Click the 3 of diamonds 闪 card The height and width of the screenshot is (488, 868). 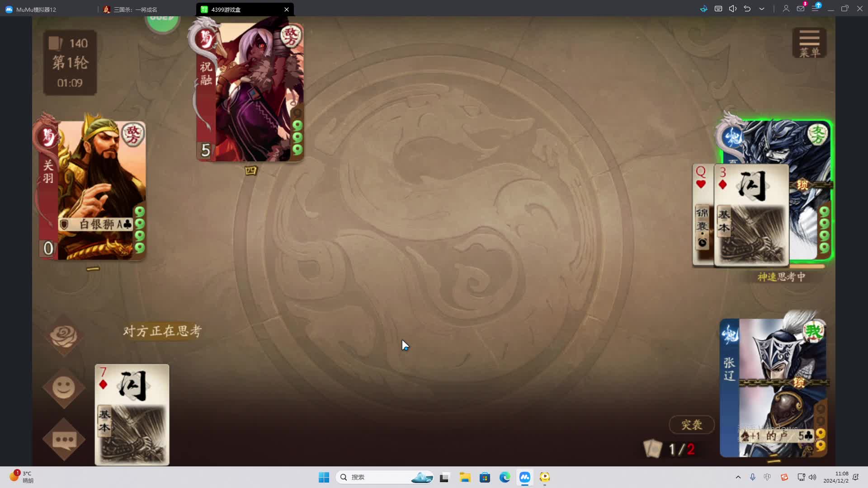tap(751, 215)
